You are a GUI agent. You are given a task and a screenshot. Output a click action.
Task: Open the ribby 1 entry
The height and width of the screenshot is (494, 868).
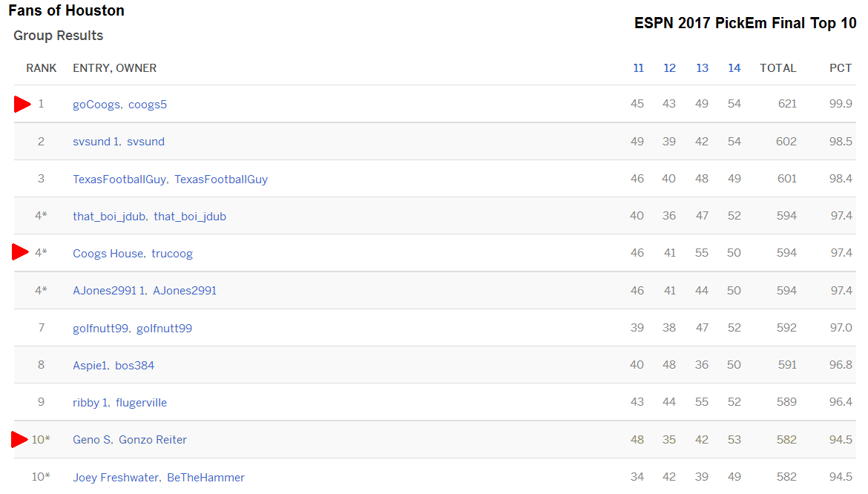pos(91,403)
